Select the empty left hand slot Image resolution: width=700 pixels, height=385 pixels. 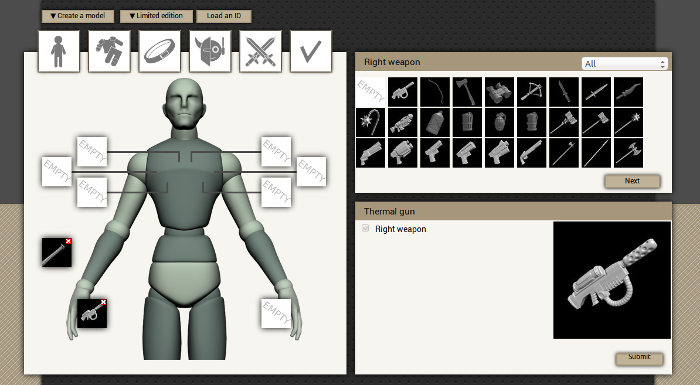[276, 314]
